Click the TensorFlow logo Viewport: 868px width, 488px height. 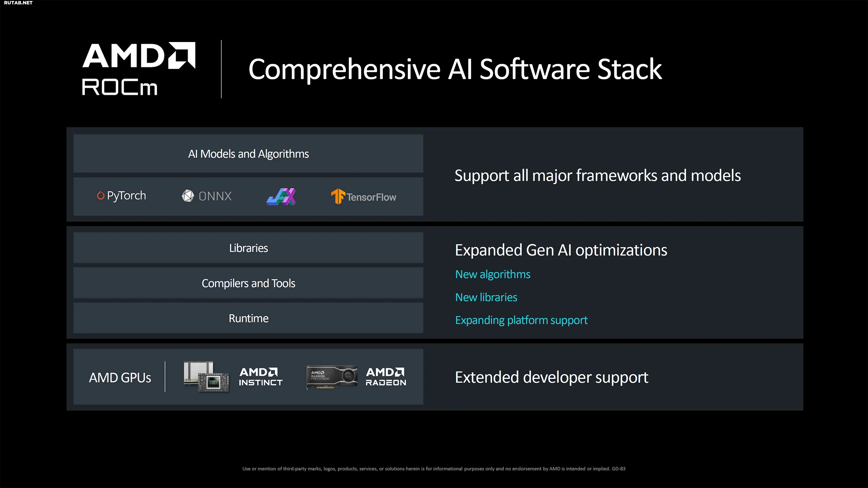click(x=363, y=197)
